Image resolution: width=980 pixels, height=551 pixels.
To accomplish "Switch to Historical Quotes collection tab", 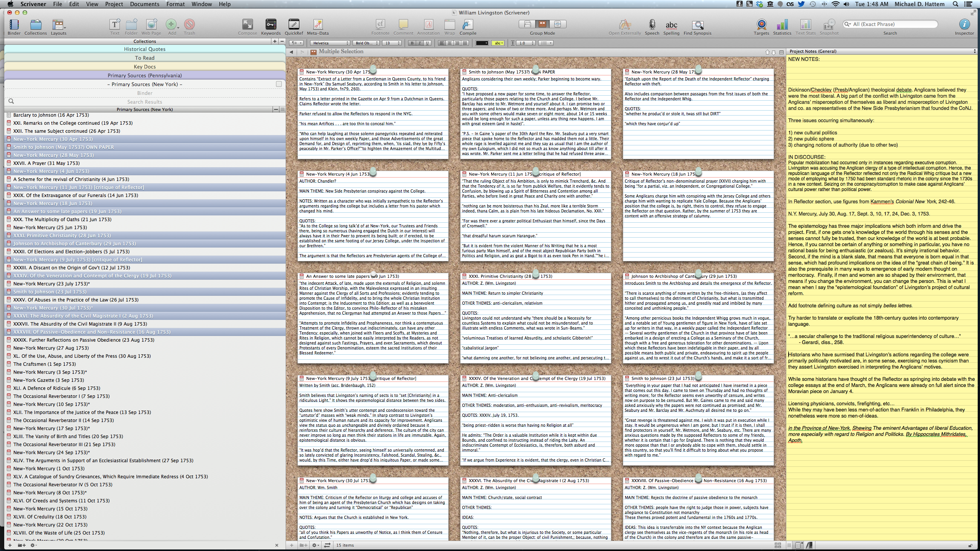I will 145,49.
